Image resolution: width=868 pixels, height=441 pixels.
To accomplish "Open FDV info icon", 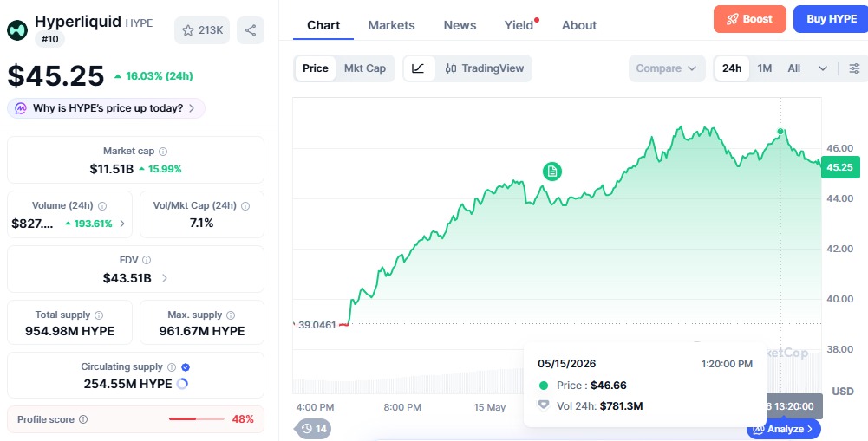I will tap(147, 260).
